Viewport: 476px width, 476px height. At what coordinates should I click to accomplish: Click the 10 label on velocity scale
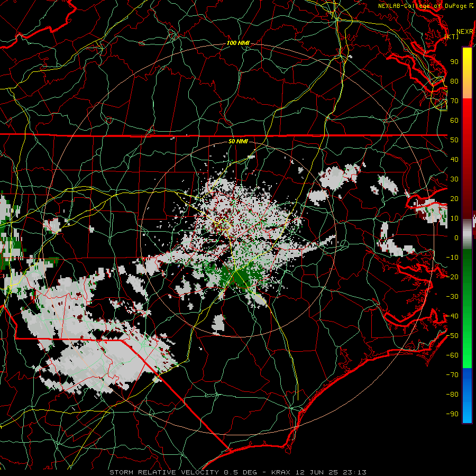454,218
